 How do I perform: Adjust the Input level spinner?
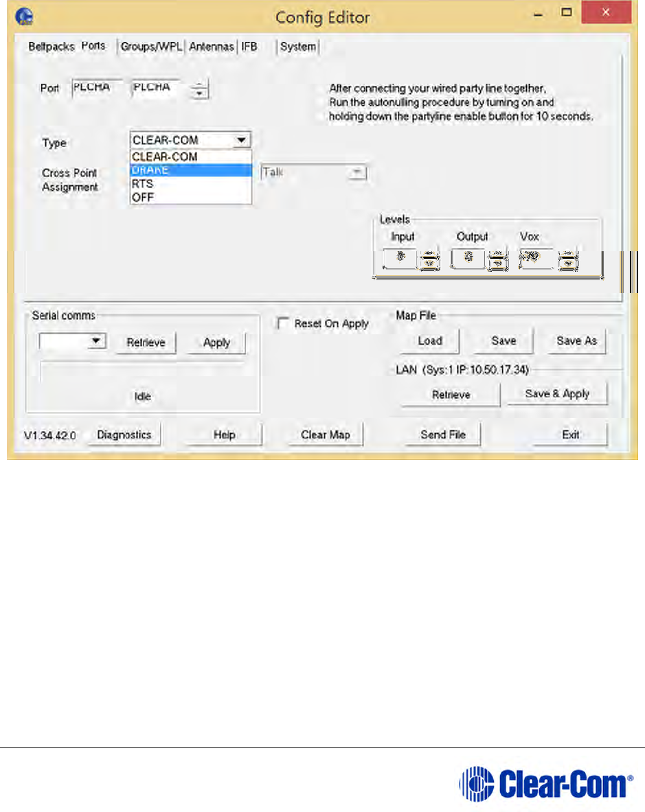(x=429, y=258)
